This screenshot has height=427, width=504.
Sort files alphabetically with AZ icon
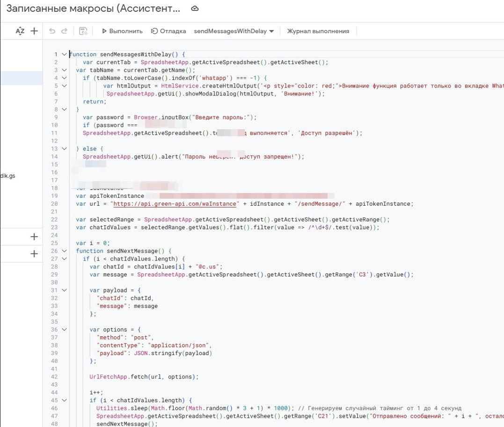(20, 31)
